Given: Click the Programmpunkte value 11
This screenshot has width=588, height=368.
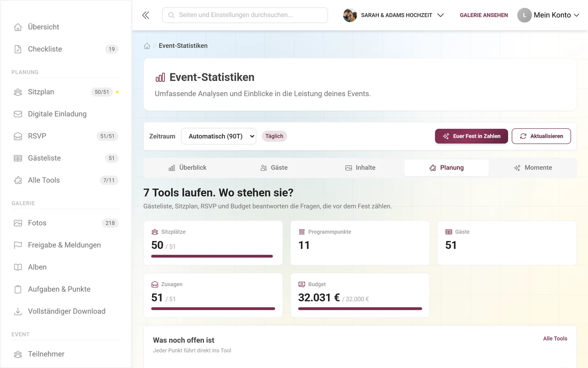Looking at the screenshot, I should 304,245.
